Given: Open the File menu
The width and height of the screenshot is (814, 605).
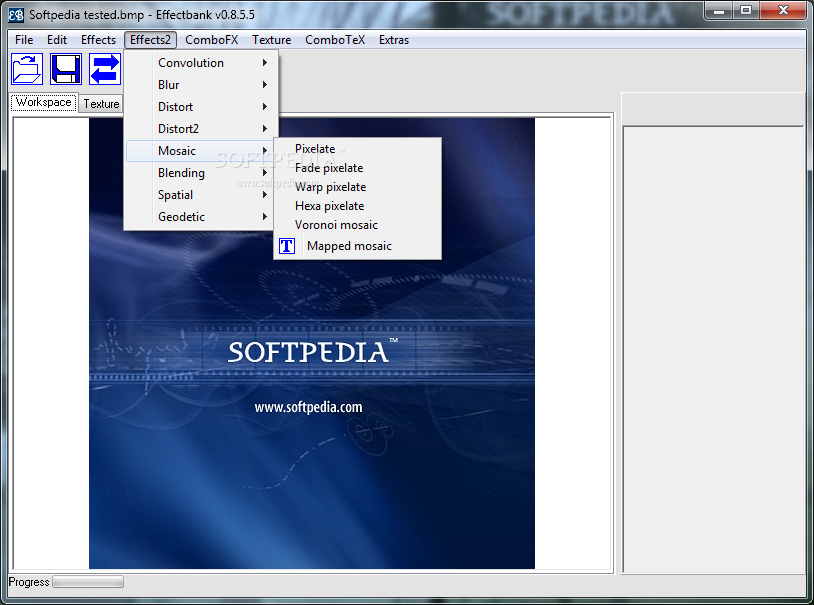Looking at the screenshot, I should pos(24,40).
